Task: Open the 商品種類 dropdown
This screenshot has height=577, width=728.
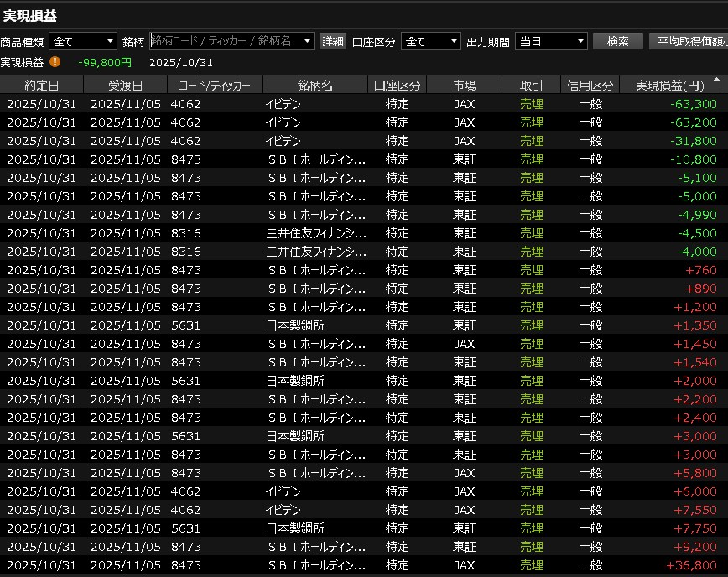Action: (x=83, y=41)
